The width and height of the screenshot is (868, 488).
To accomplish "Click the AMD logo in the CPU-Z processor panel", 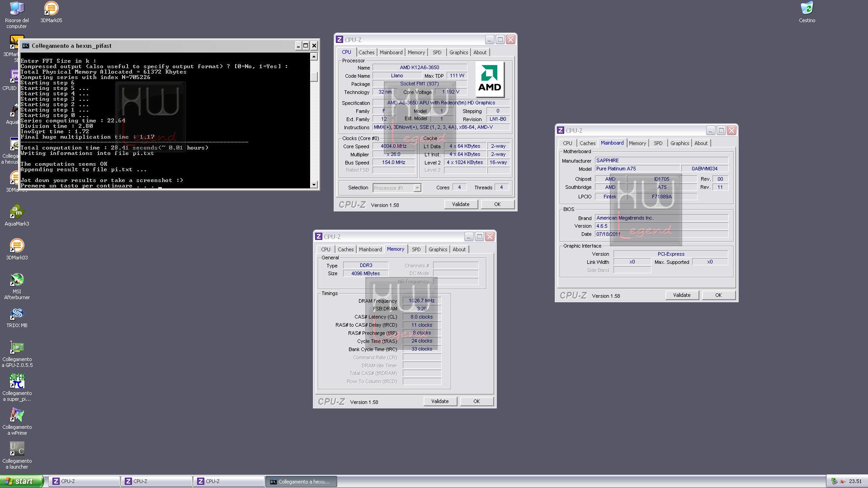I will [490, 80].
